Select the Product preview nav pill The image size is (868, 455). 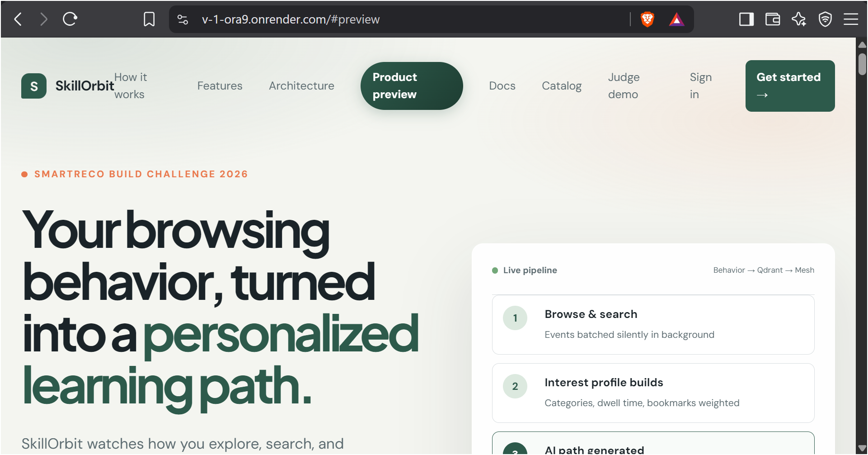coord(412,86)
